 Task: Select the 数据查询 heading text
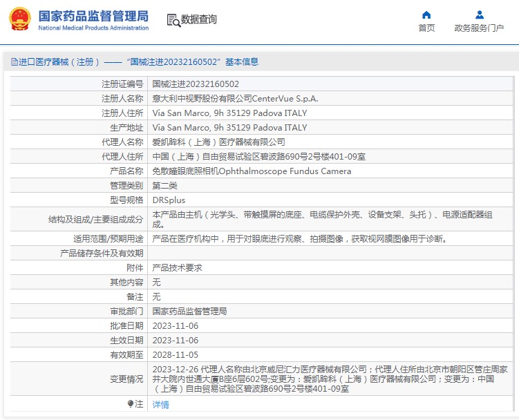(198, 19)
